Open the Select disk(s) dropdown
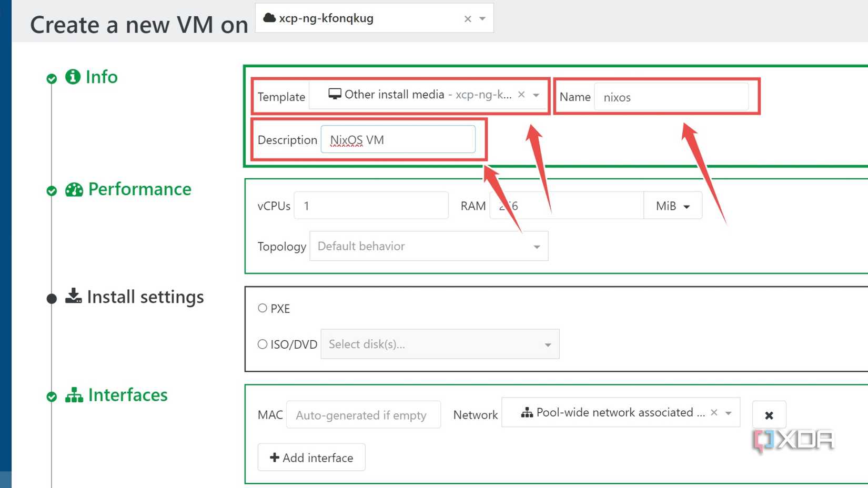Viewport: 868px width, 488px height. pyautogui.click(x=440, y=344)
